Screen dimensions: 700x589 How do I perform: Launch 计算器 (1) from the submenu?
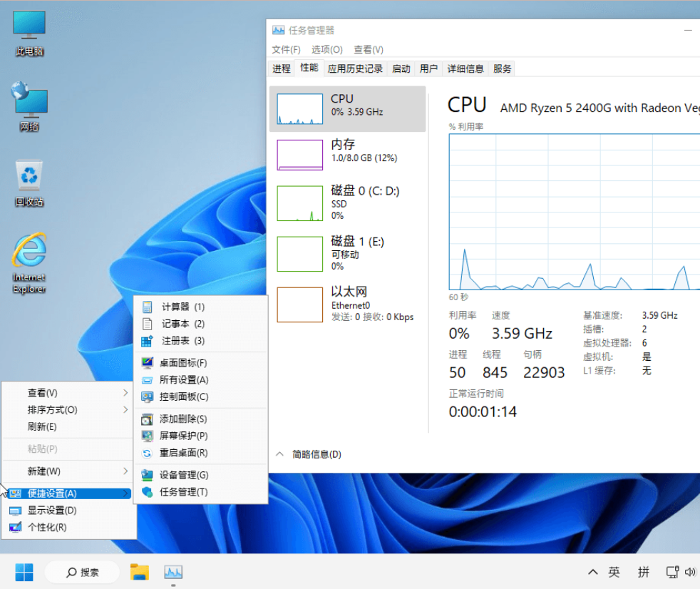click(201, 307)
